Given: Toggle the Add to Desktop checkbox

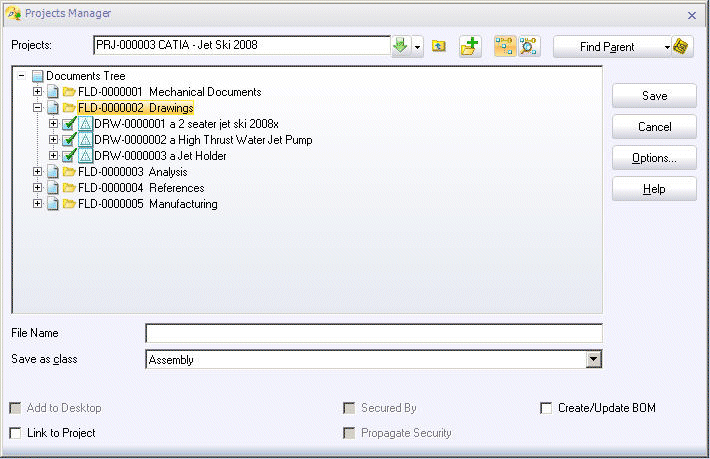Looking at the screenshot, I should coord(15,408).
